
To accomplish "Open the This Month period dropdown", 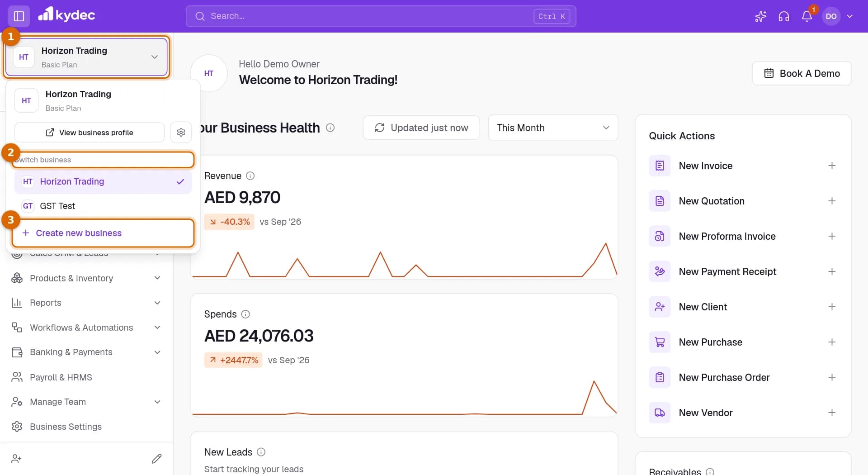I will pyautogui.click(x=553, y=128).
